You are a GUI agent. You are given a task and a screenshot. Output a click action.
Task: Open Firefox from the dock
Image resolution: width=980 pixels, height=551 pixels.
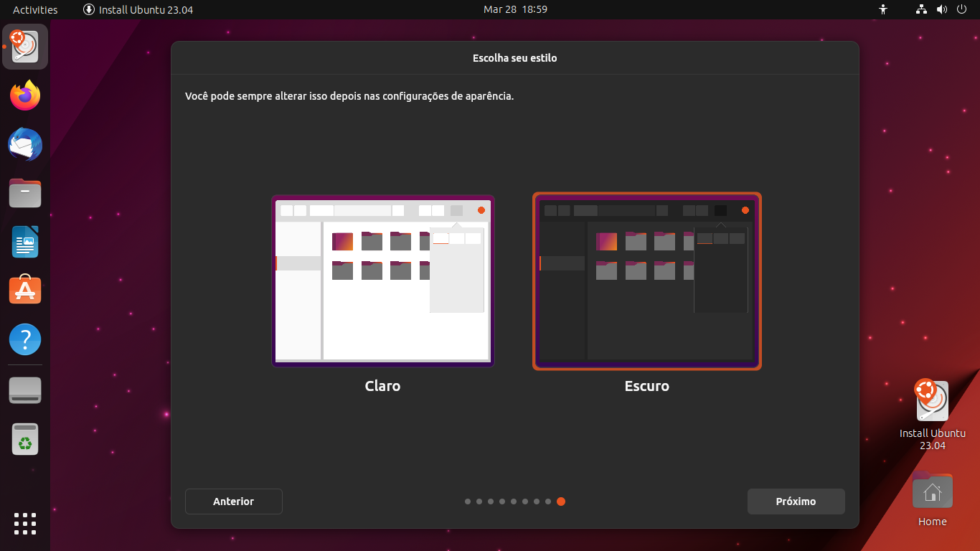(24, 95)
